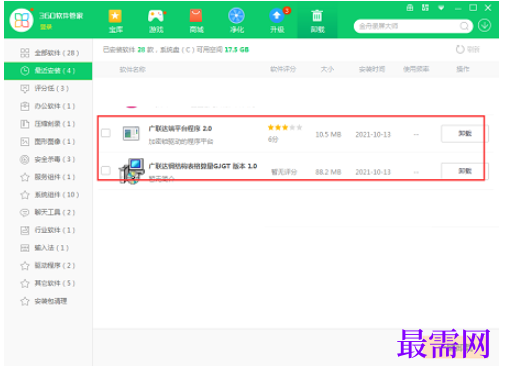Open the 商城 shopping bag icon
Image resolution: width=509 pixels, height=375 pixels.
(x=196, y=16)
